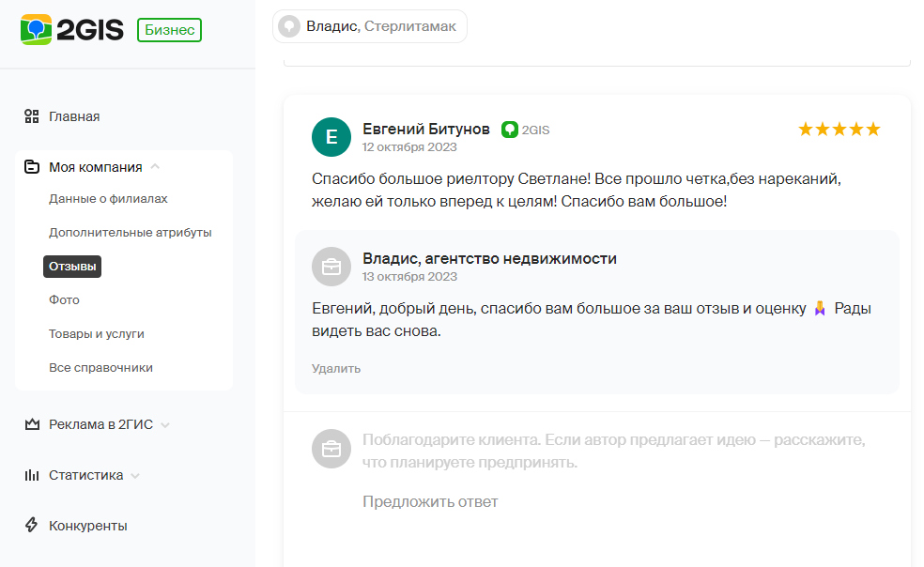Image resolution: width=924 pixels, height=567 pixels.
Task: Open Товары и услуги section
Action: pos(97,333)
